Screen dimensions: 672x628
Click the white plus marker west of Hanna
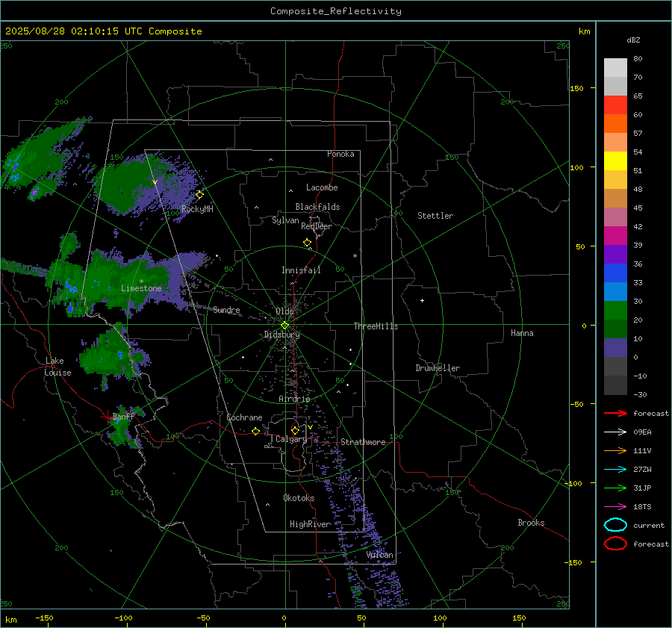[x=422, y=300]
